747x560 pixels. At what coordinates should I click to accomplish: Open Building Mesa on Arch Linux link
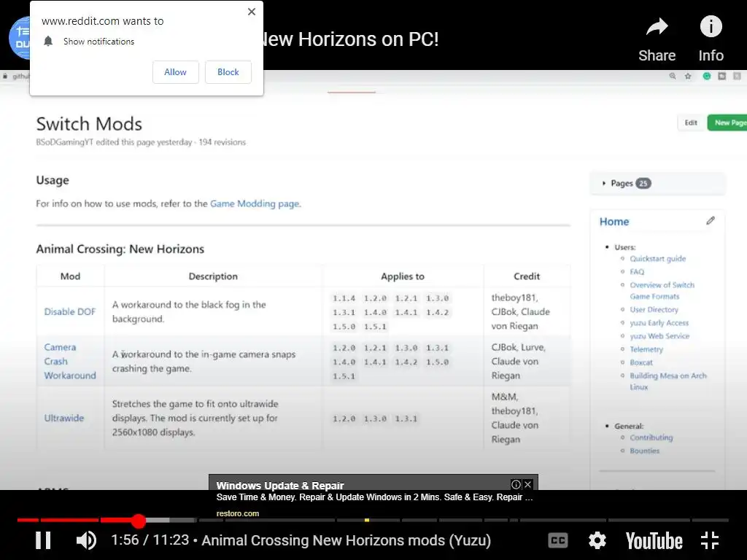(x=668, y=381)
